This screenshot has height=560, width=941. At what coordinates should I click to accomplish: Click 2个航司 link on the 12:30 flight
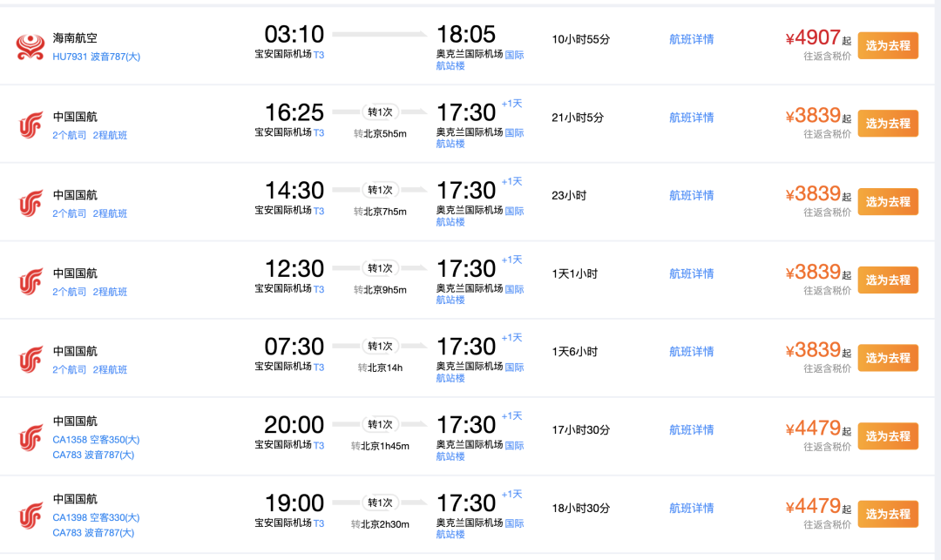(69, 292)
